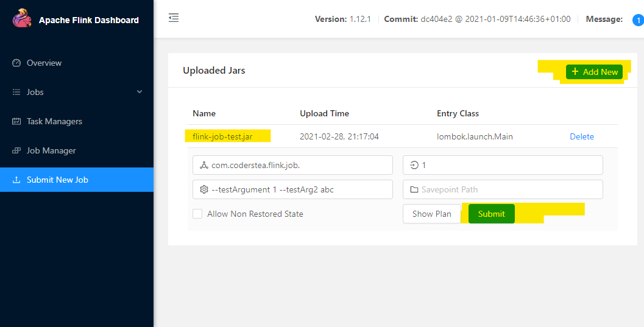This screenshot has height=327, width=644.
Task: Click Add New to upload a jar
Action: [594, 72]
